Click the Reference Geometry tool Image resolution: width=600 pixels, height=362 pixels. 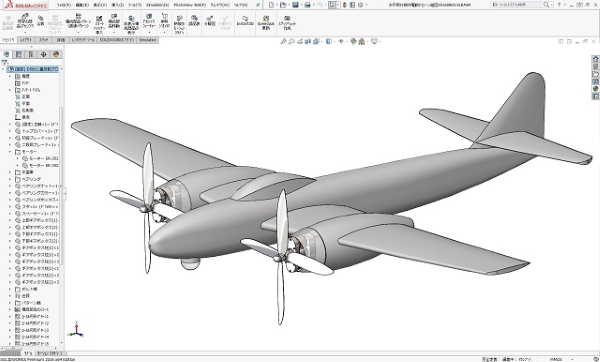[164, 22]
